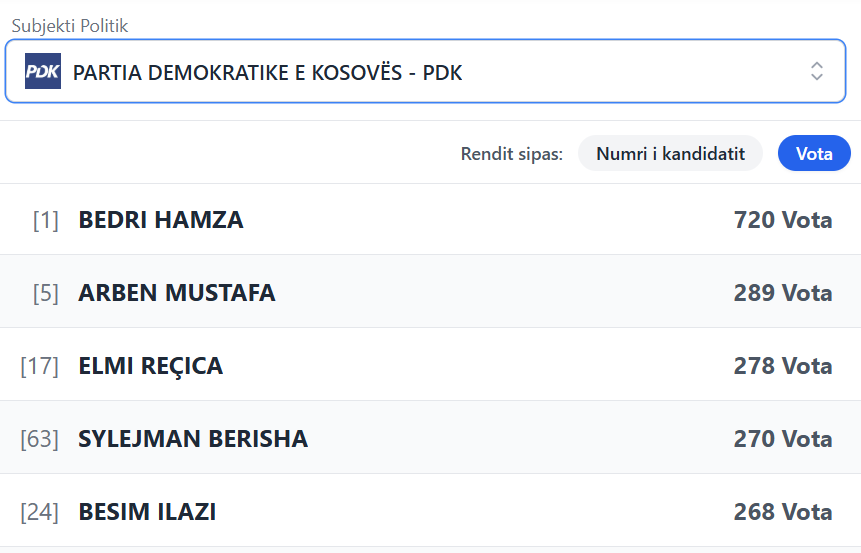Sort candidates by Numri i kandidatit
Screen dimensions: 861x553
(670, 154)
